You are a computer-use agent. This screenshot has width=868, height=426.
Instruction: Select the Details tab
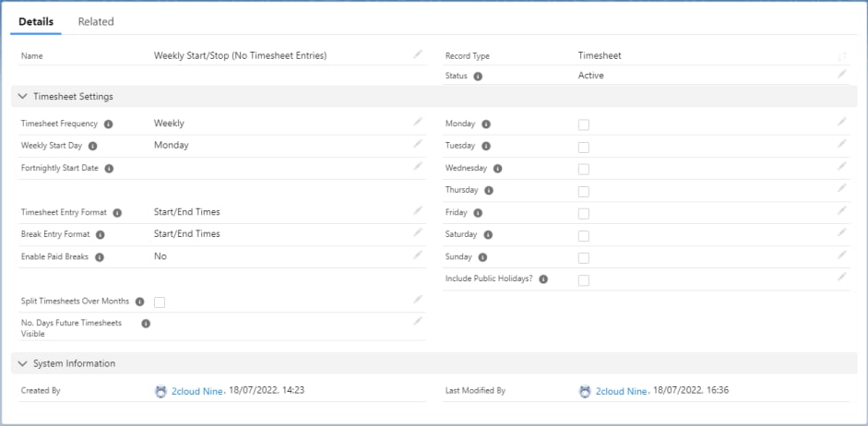36,22
